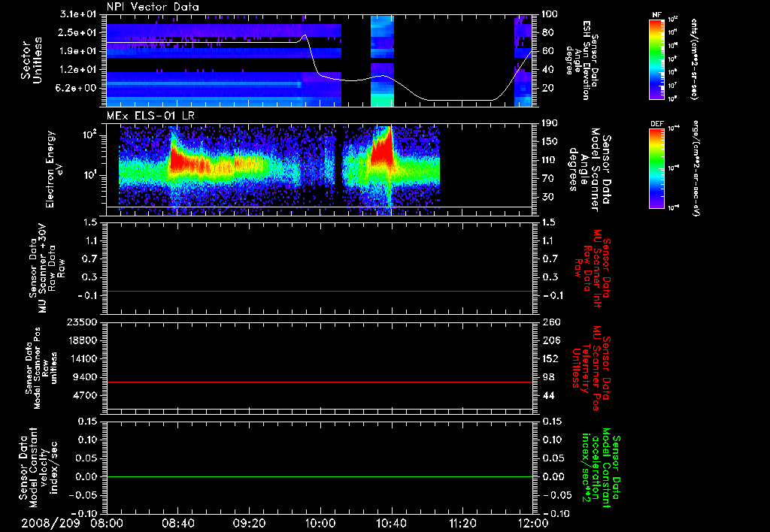Click the "MU Scanner +30V Raw Data" axis label
Viewport: 770px width, 532px height.
point(45,268)
